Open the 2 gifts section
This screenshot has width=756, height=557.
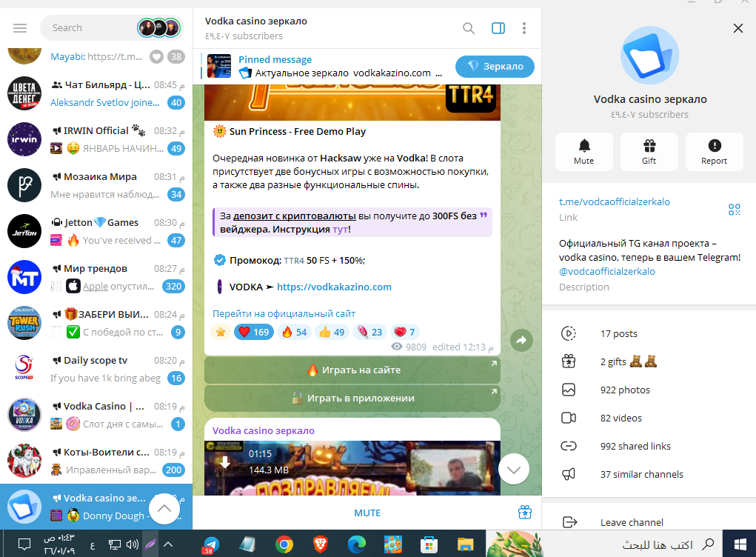point(649,361)
